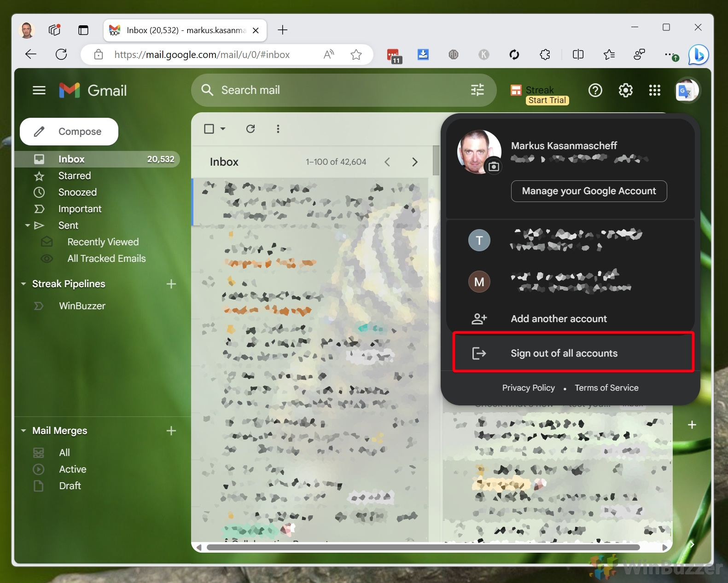The image size is (728, 583).
Task: Add this page to favorites star
Action: click(356, 55)
